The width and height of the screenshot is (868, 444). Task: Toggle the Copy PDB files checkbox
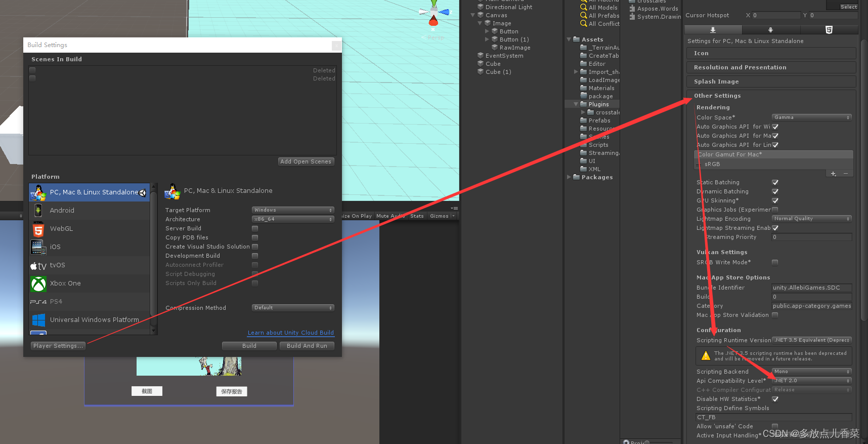click(x=255, y=237)
